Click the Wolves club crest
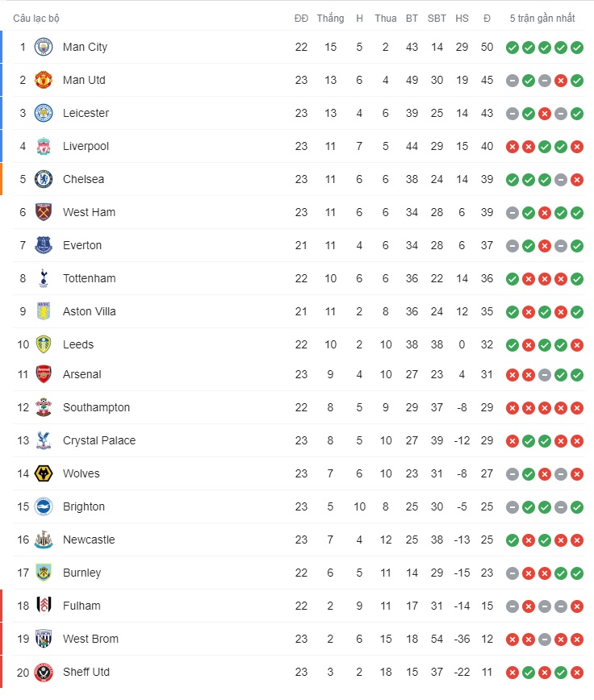This screenshot has width=594, height=700. (x=44, y=473)
